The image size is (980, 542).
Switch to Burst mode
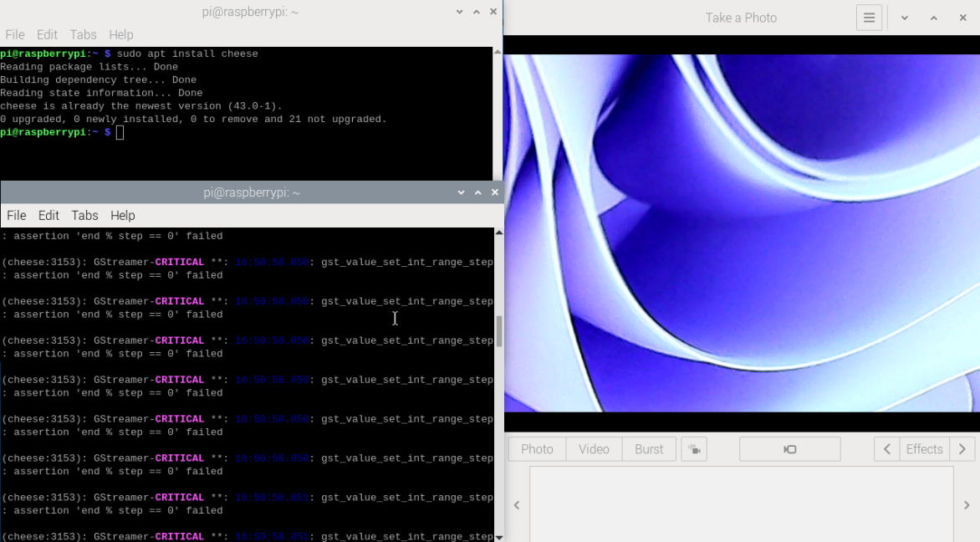pyautogui.click(x=649, y=449)
